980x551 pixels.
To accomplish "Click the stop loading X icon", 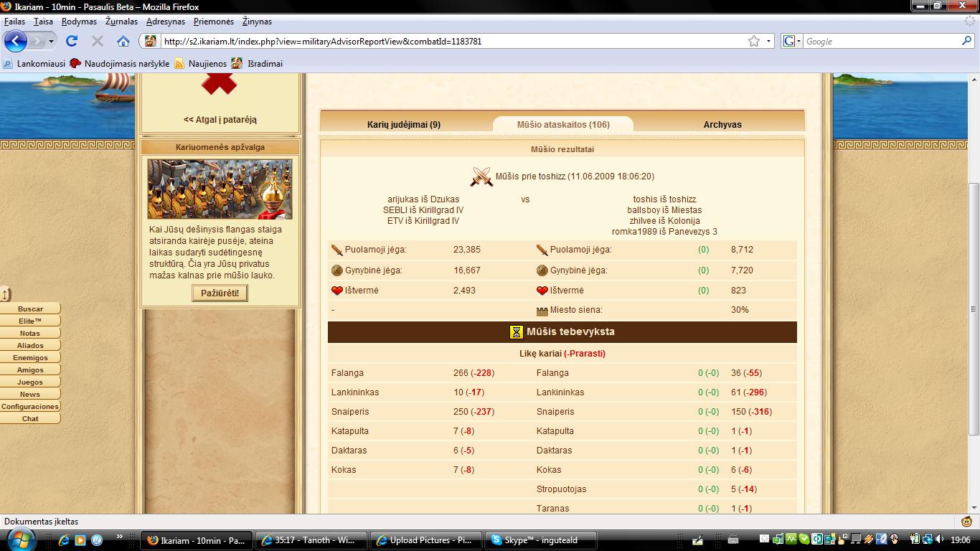I will (x=98, y=41).
